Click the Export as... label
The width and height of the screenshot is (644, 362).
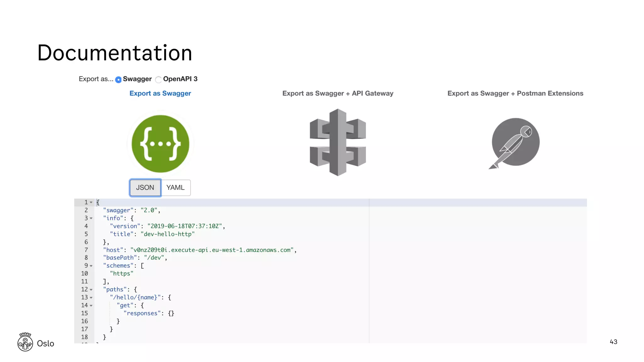(x=96, y=79)
